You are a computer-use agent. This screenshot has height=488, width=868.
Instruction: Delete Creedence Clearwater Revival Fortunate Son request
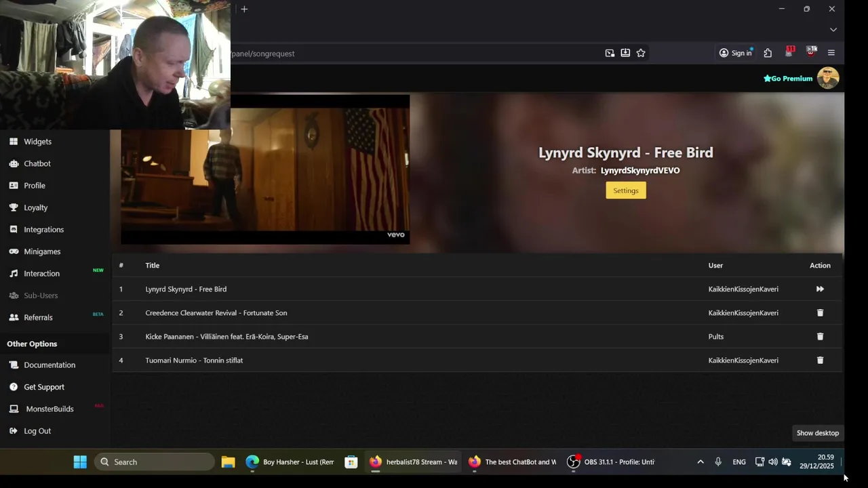tap(820, 313)
